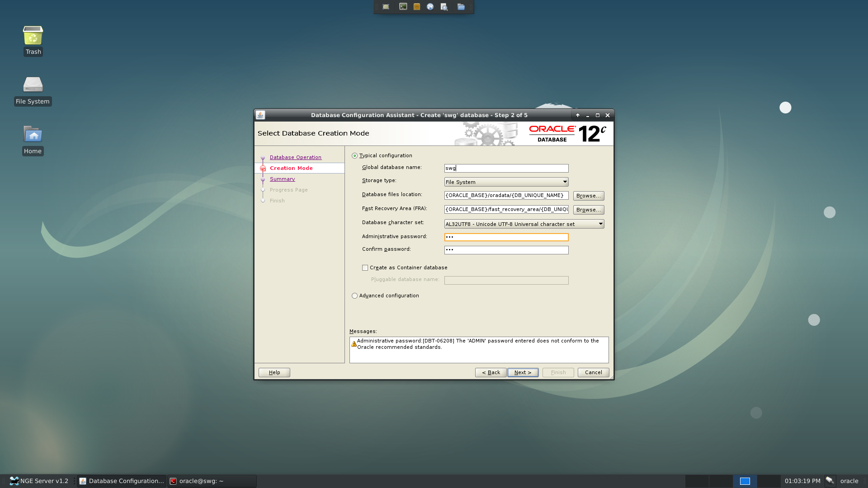The image size is (868, 488).
Task: Launch the Terminal from the top panel
Action: coord(403,7)
